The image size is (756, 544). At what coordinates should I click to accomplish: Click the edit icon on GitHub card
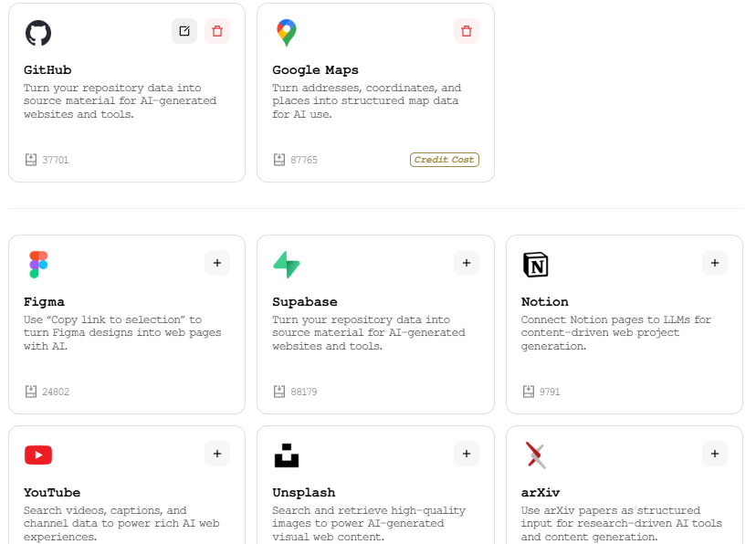184,31
